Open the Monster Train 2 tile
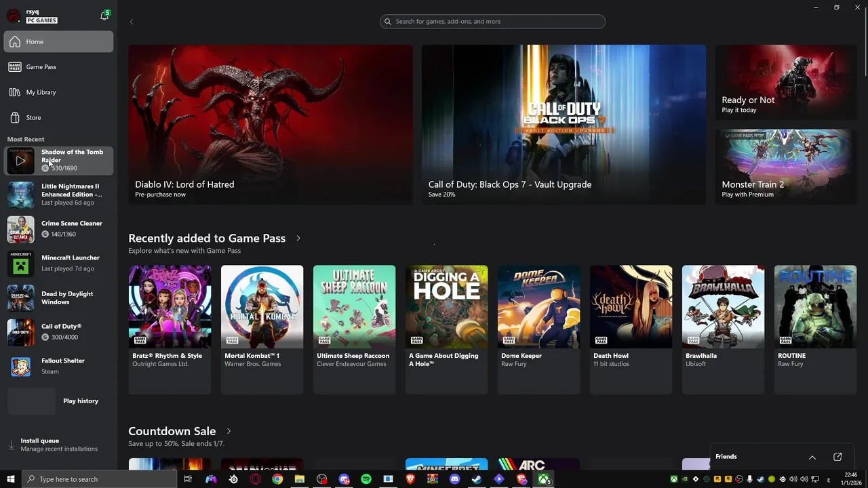Screen dimensions: 868x488 click(785, 167)
